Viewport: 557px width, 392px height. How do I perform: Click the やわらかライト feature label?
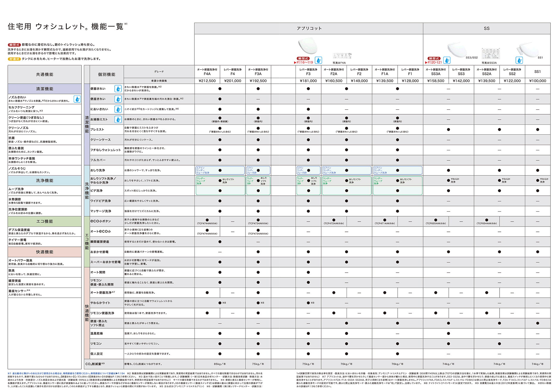pyautogui.click(x=100, y=303)
